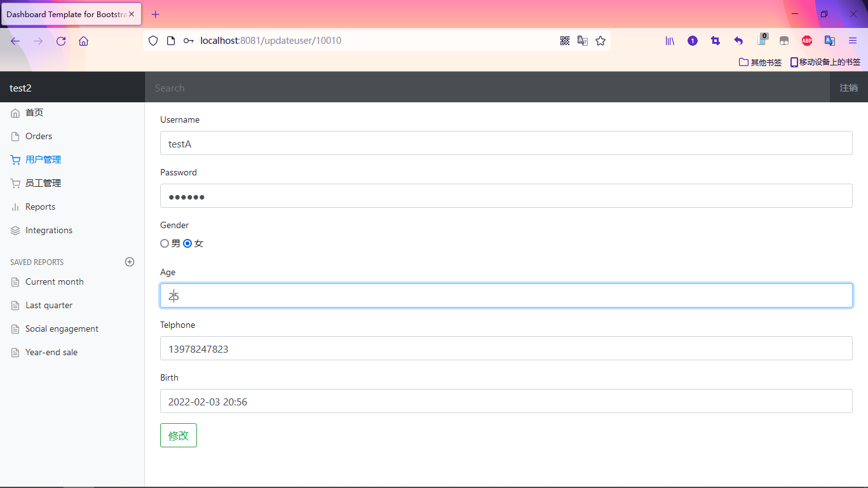This screenshot has height=488, width=868.
Task: Open Social engagement report
Action: click(62, 329)
